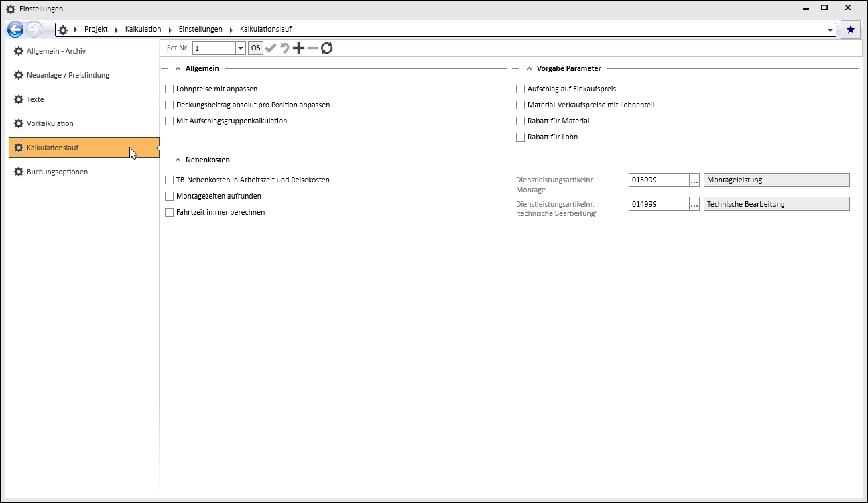Remove the set with the minus icon
This screenshot has width=868, height=503.
point(312,48)
